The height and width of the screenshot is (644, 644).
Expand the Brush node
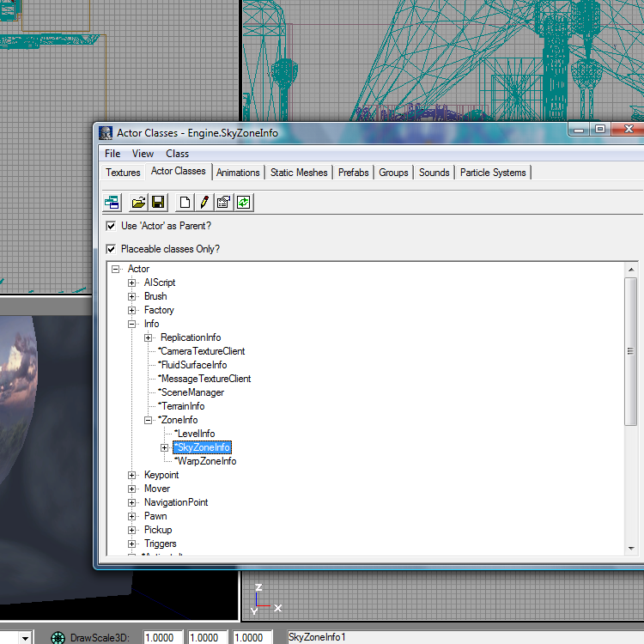pos(131,296)
